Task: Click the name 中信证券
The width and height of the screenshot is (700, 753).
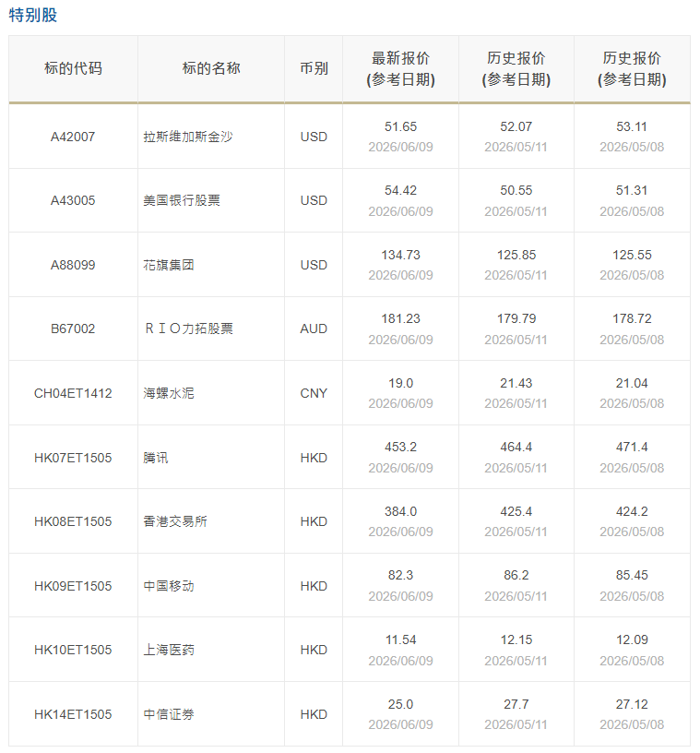Action: point(169,714)
